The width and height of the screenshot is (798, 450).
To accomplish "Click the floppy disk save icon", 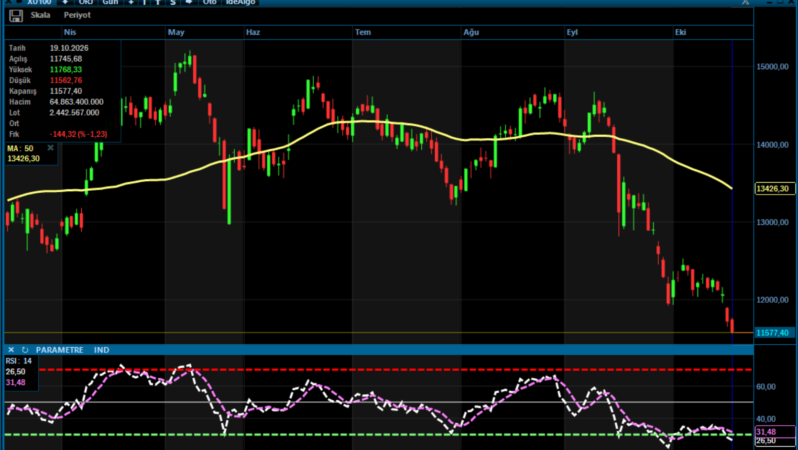I will click(x=16, y=16).
